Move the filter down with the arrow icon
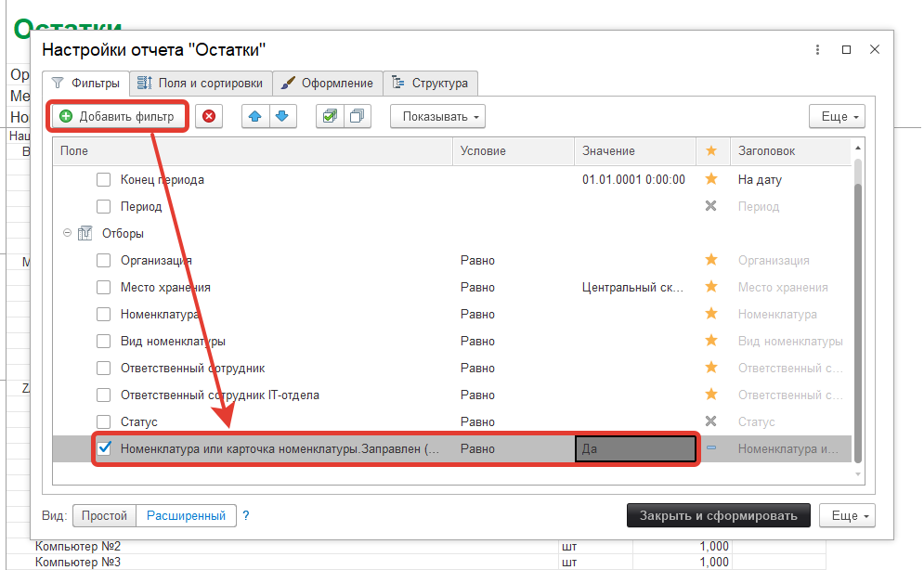The width and height of the screenshot is (924, 570). (x=282, y=116)
